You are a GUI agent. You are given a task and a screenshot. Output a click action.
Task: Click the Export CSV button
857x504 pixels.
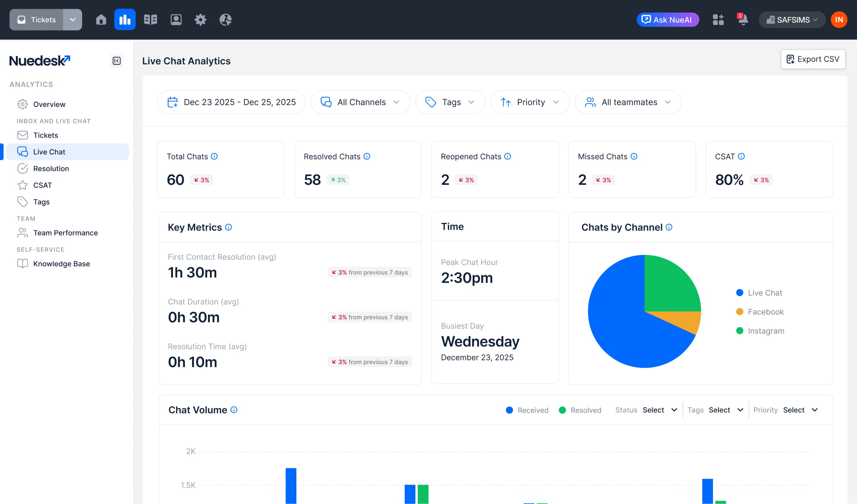tap(813, 59)
